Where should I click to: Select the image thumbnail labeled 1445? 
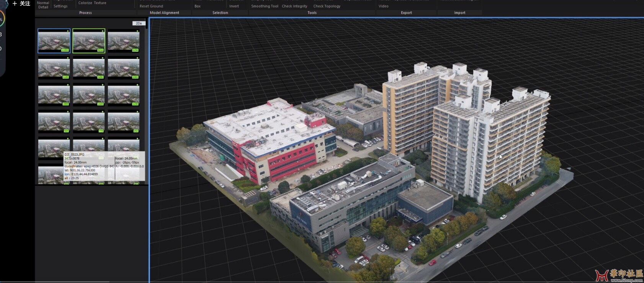[89, 95]
